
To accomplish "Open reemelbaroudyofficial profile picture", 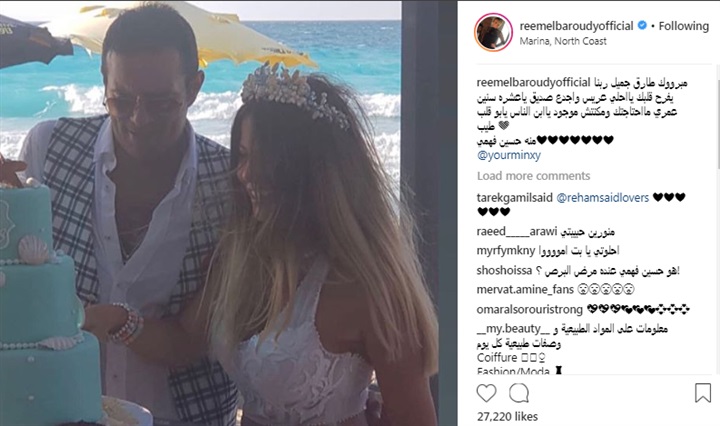I will point(493,32).
